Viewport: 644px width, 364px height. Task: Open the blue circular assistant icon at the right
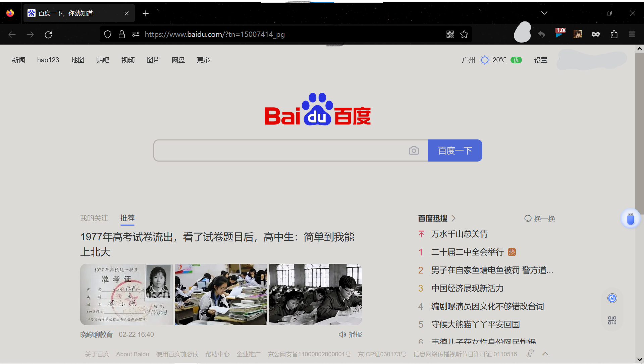pos(612,298)
